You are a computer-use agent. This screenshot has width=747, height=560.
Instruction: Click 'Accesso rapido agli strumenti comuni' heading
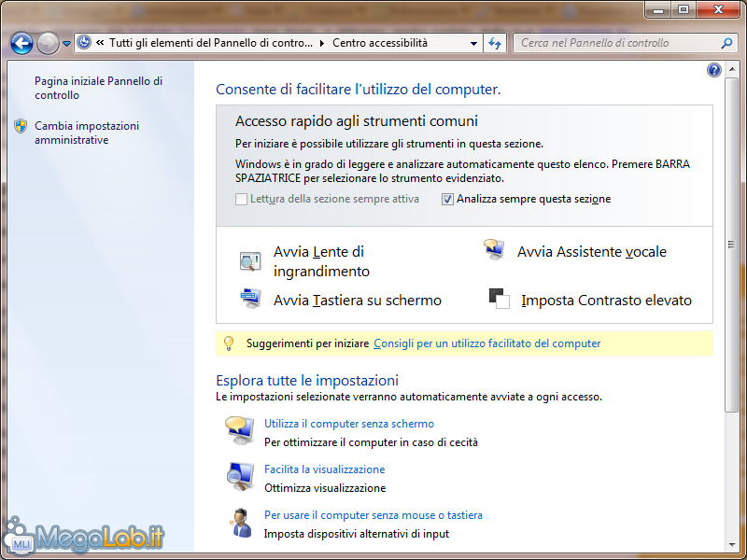click(357, 121)
